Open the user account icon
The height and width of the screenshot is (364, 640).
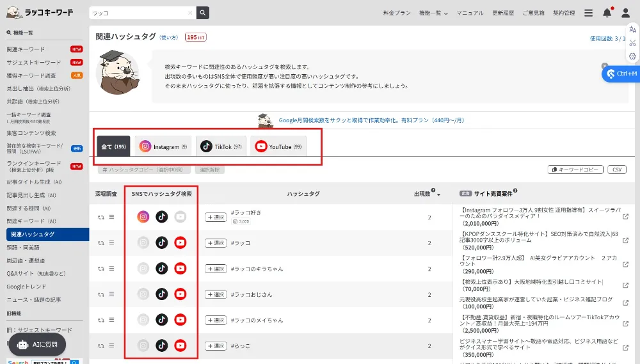pos(625,13)
